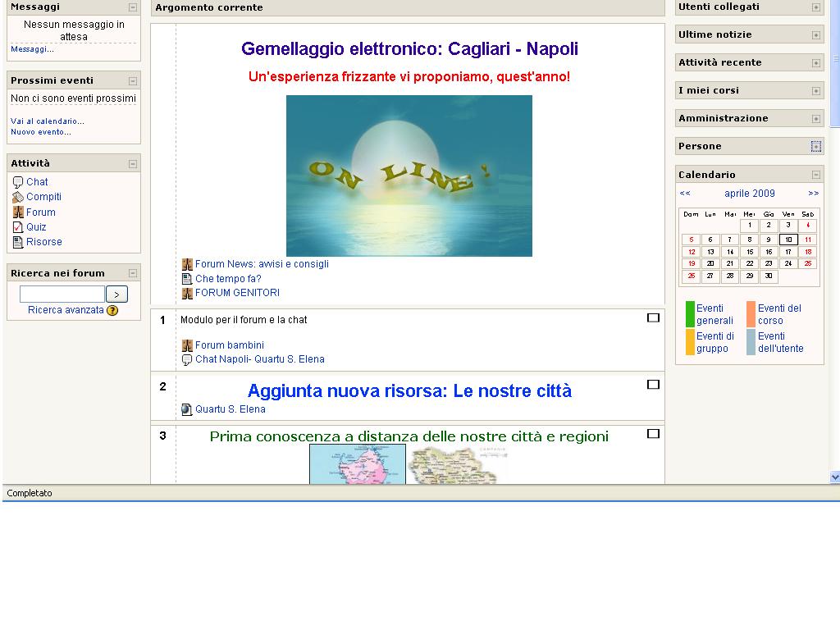
Task: Click the icon next to Forum News
Action: tap(187, 264)
